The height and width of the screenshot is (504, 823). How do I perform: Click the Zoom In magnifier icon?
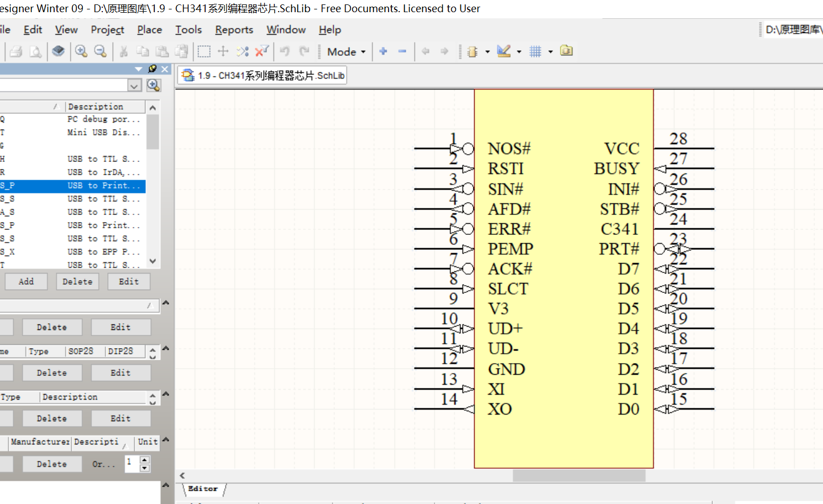(81, 51)
